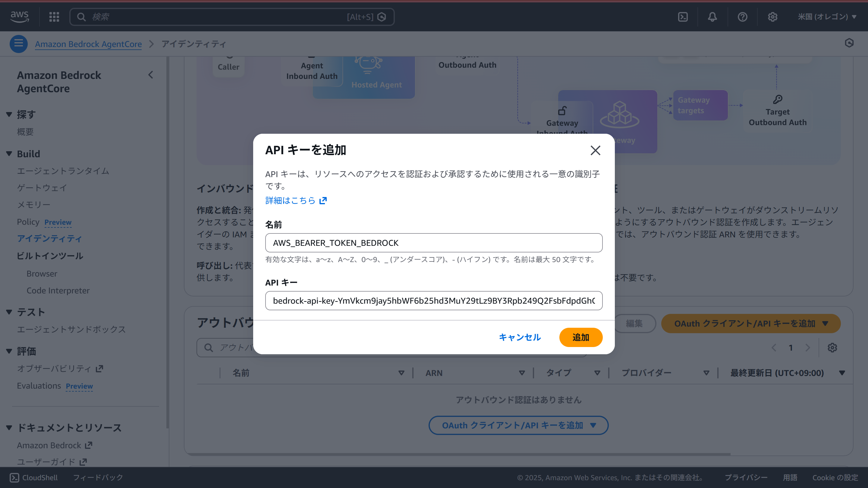This screenshot has height=488, width=868.
Task: Click the Target Outbound Auth key icon
Action: pyautogui.click(x=778, y=99)
